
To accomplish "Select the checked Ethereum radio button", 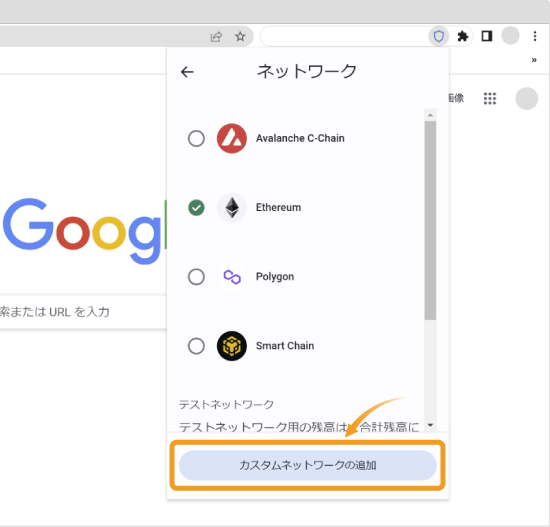I will 196,207.
